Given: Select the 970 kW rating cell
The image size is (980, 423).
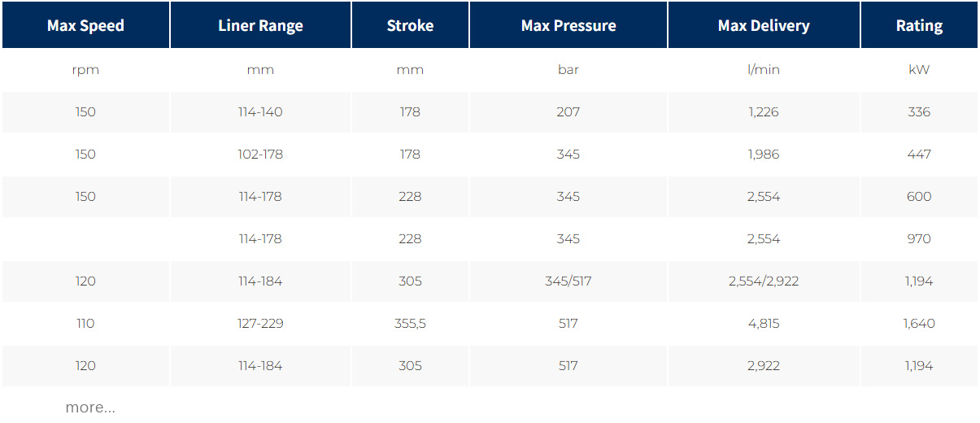Looking at the screenshot, I should [x=919, y=239].
